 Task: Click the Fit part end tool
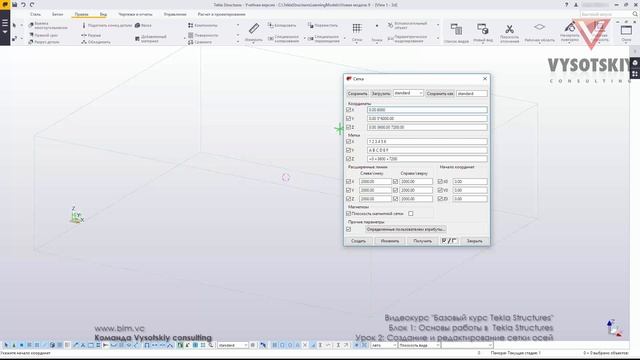click(107, 25)
